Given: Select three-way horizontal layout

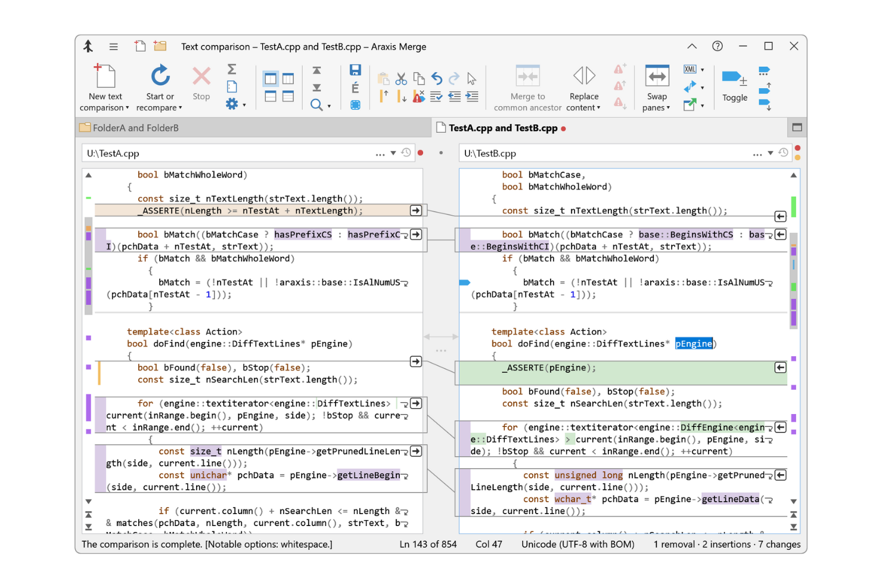Looking at the screenshot, I should pyautogui.click(x=288, y=96).
